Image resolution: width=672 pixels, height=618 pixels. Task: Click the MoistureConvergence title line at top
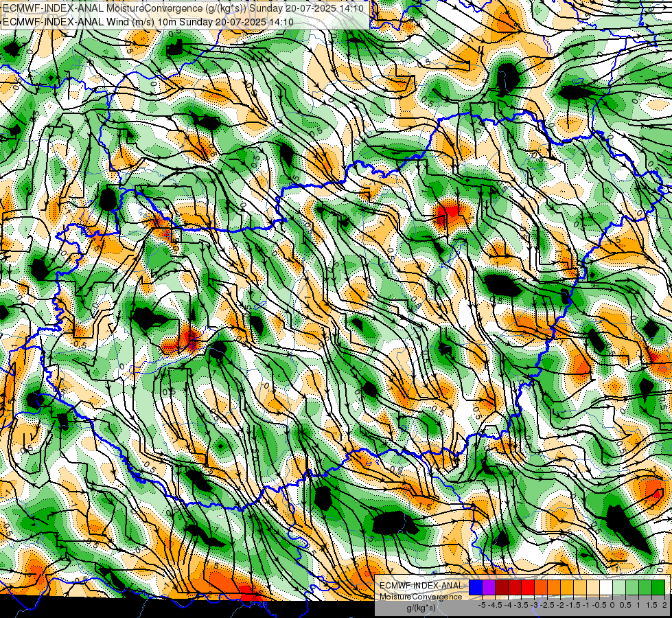(x=183, y=8)
